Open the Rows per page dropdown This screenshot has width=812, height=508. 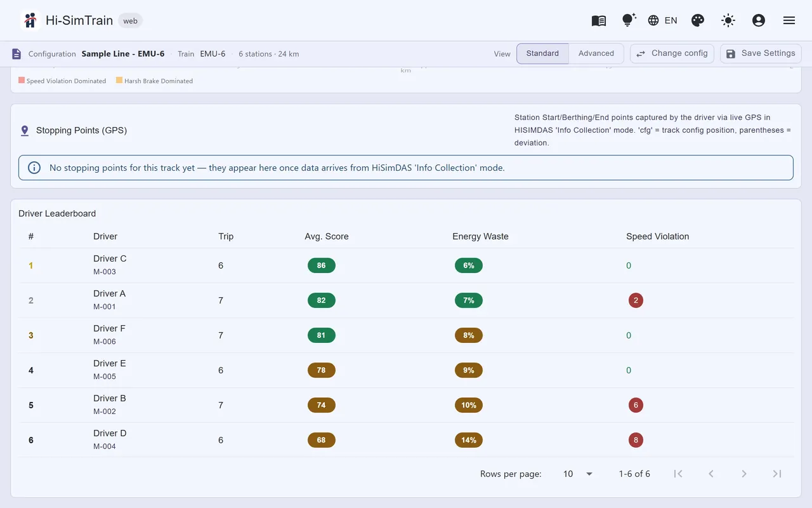[578, 474]
